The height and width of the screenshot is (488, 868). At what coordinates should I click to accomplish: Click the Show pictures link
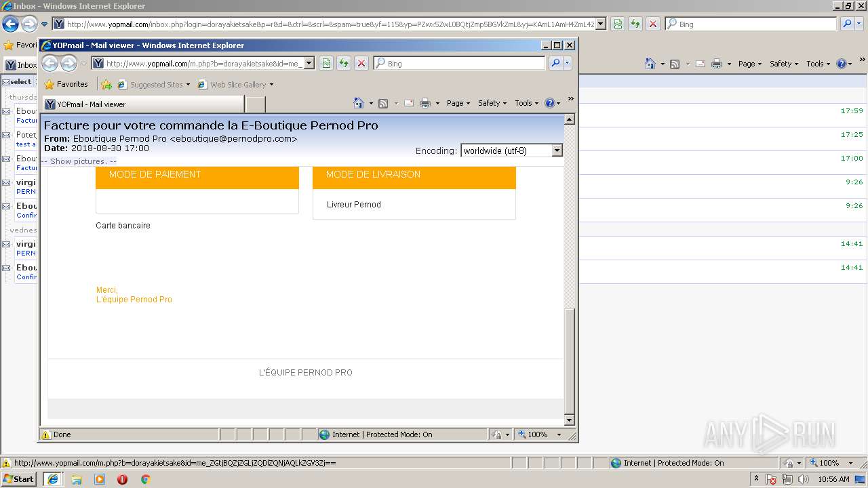point(79,161)
